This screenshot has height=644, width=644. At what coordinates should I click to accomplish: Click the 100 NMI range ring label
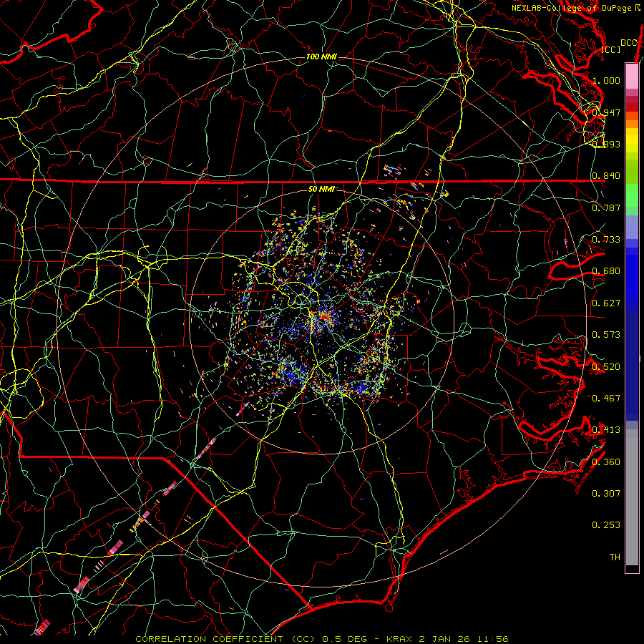[321, 57]
